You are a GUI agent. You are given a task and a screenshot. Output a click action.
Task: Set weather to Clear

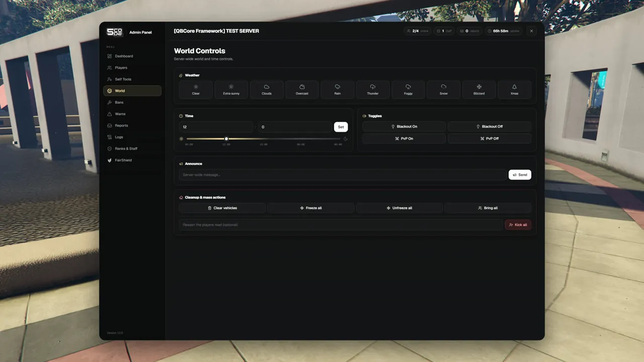(196, 89)
